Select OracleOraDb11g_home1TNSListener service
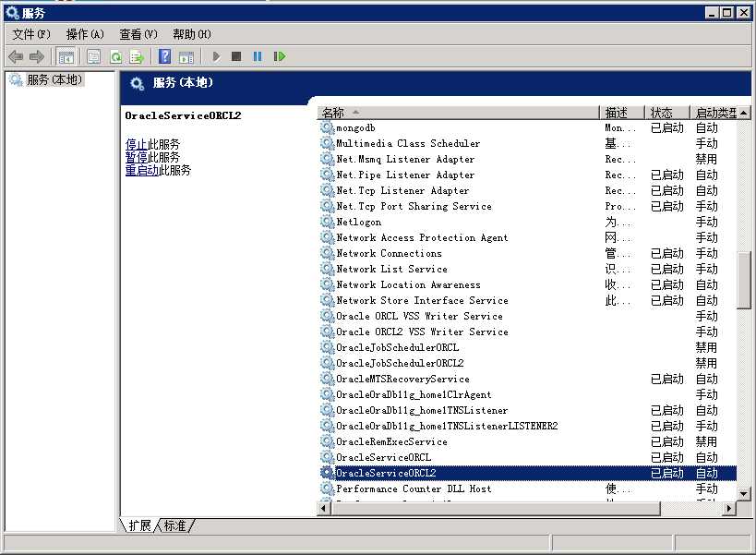This screenshot has height=555, width=756. (x=527, y=410)
